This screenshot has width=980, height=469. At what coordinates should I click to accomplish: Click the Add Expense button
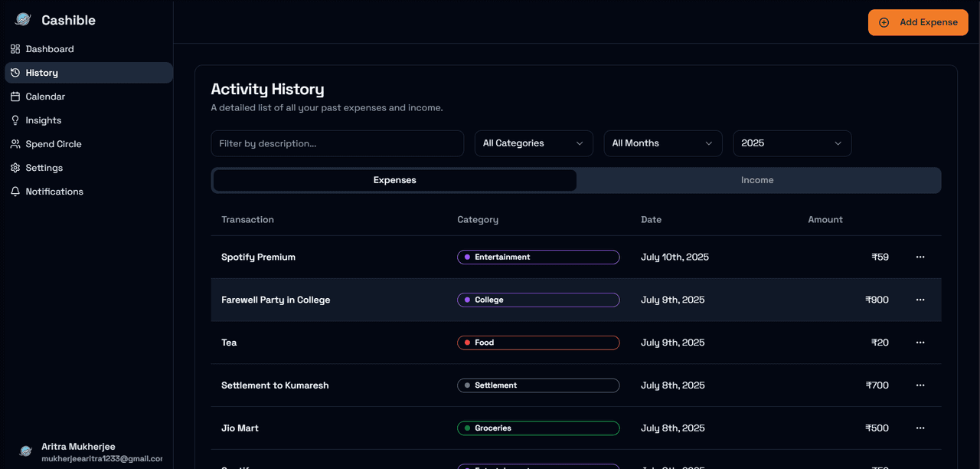tap(918, 22)
